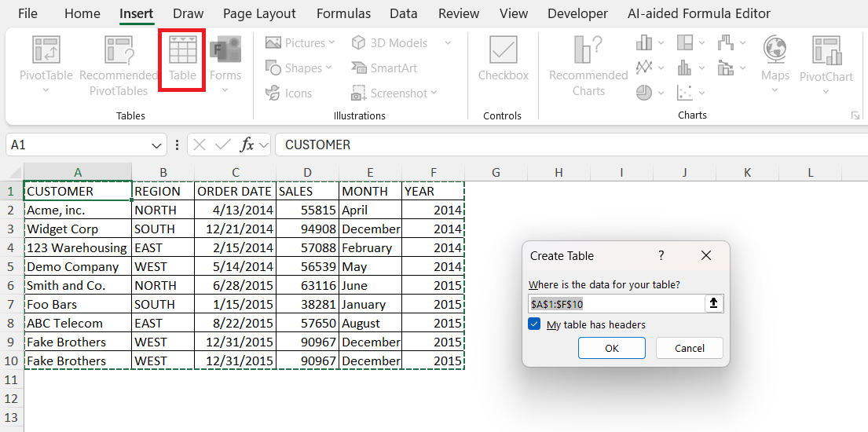Click the SmartArt icon
The width and height of the screenshot is (868, 432).
click(384, 68)
